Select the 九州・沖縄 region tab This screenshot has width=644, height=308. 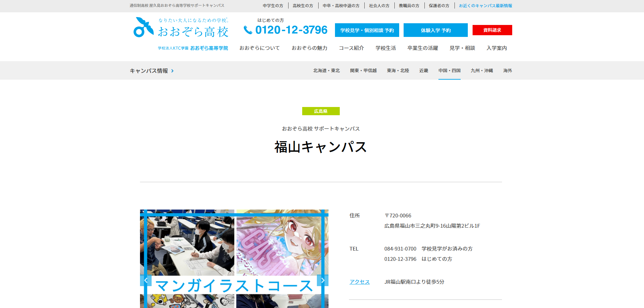[x=482, y=71]
